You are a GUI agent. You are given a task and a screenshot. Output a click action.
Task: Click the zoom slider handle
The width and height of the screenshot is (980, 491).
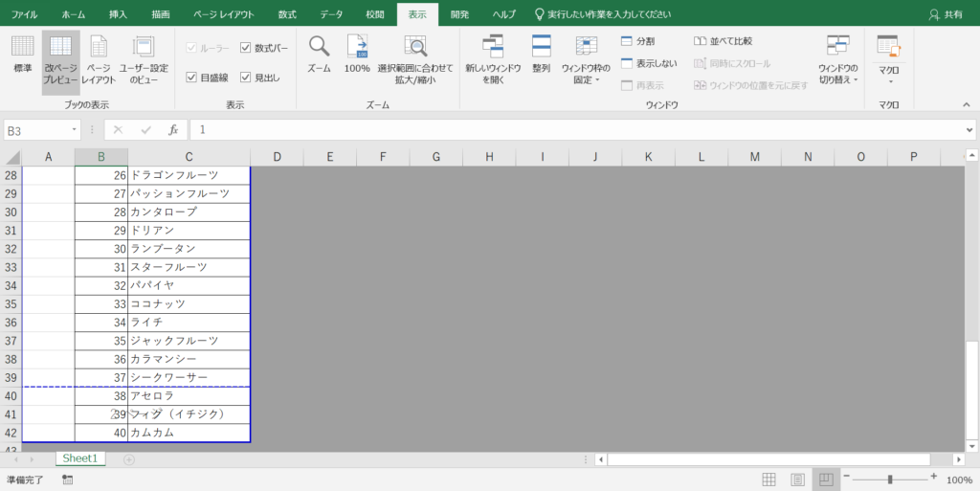[x=890, y=480]
